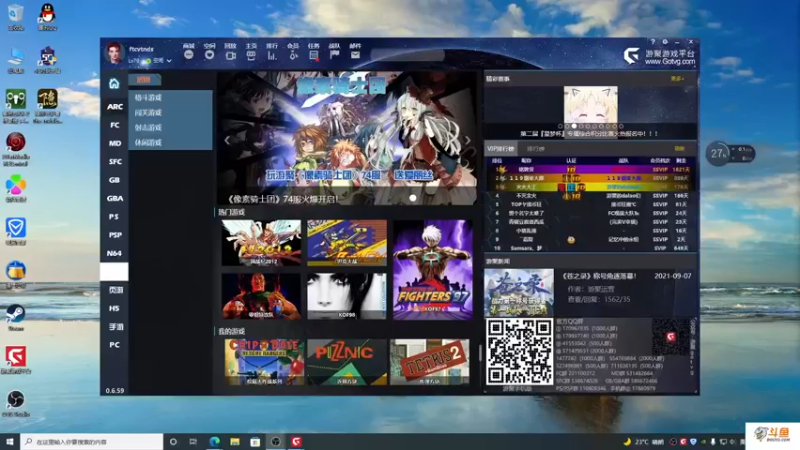Click the 主页 homepage icon
The image size is (800, 450).
251,55
